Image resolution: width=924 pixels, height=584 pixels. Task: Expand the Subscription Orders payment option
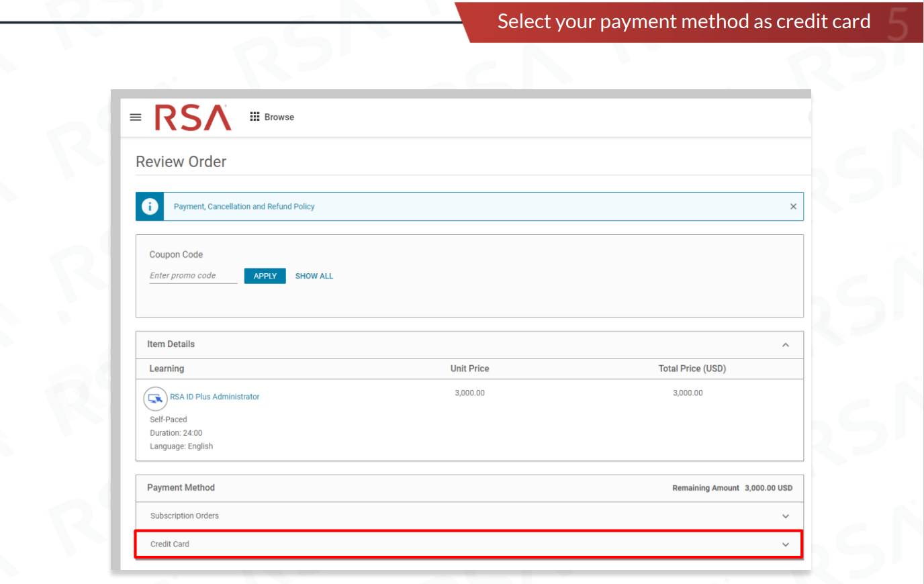pyautogui.click(x=785, y=516)
